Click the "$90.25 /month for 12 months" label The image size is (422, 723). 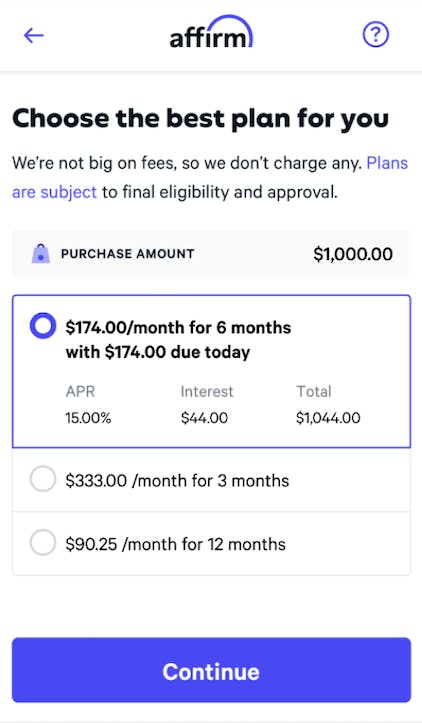pyautogui.click(x=175, y=544)
